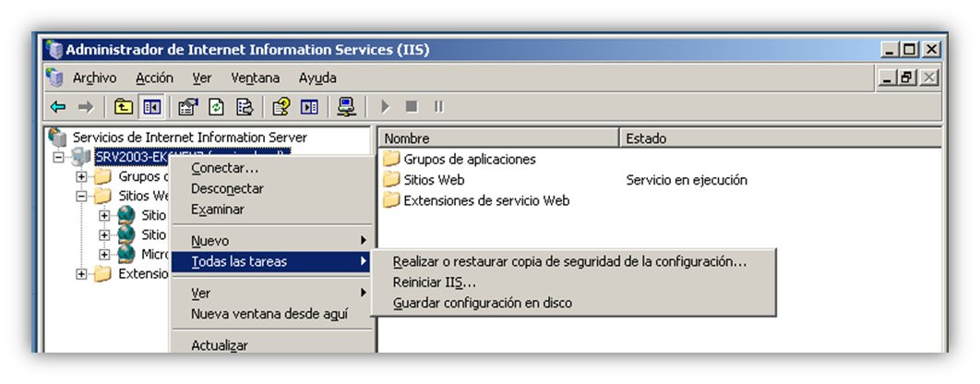Open the Archivo menu
Viewport: 980px width, 384px height.
click(94, 78)
